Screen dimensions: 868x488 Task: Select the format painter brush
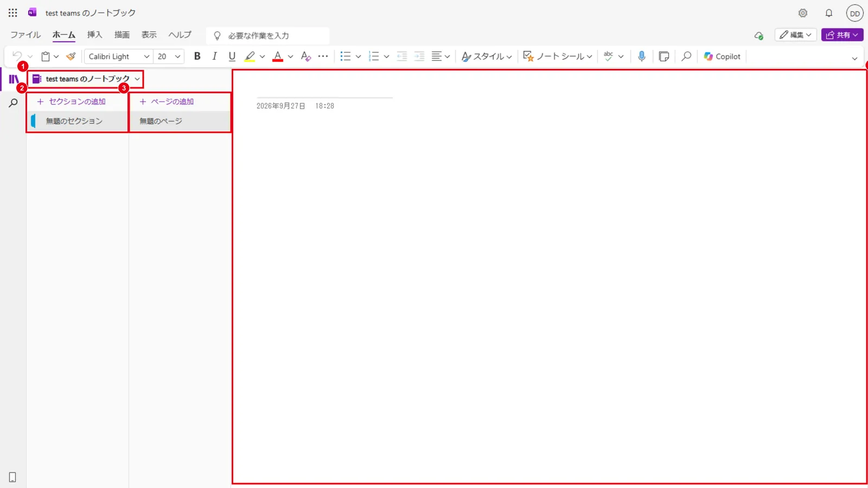[x=71, y=56]
